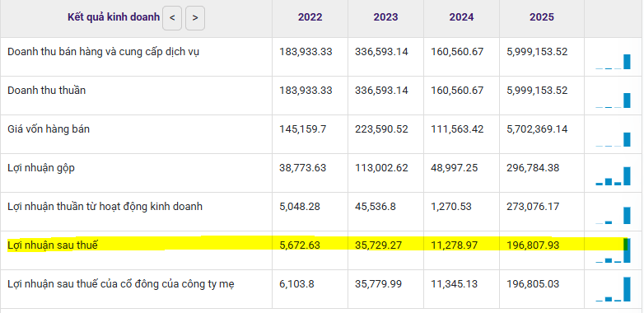Image resolution: width=644 pixels, height=313 pixels.
Task: Open the mini chart for 'Lợi nhuận sau thuế của cổ đông của công ty mẹ'
Action: click(614, 289)
